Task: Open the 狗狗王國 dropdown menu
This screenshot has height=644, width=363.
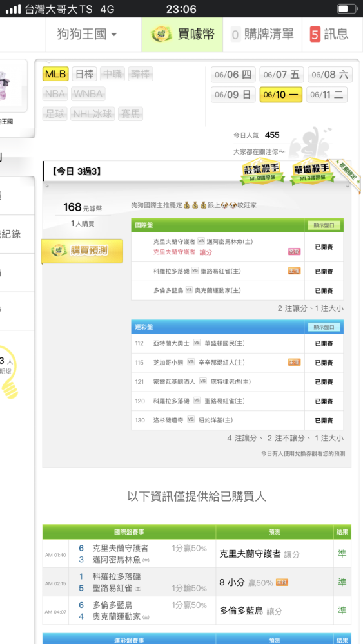Action: 87,35
